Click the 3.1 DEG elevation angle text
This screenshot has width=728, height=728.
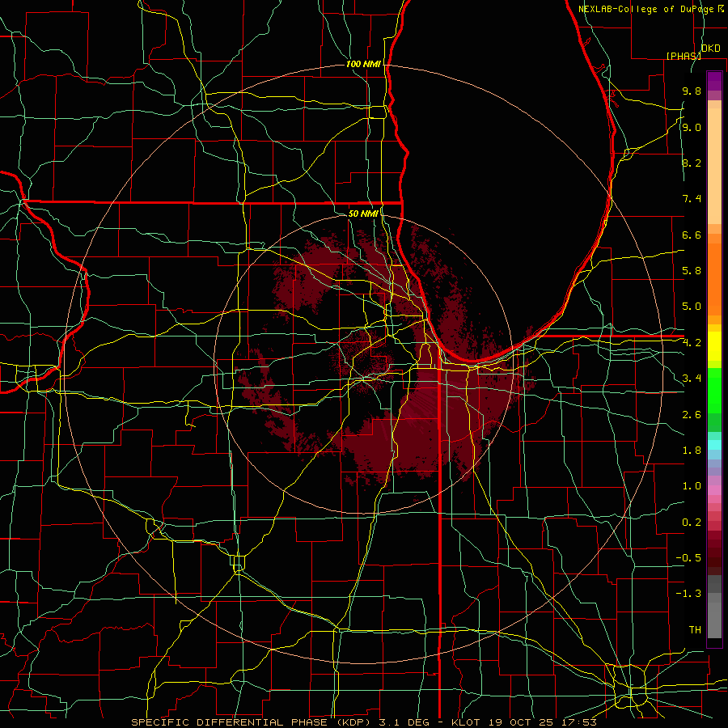[404, 722]
